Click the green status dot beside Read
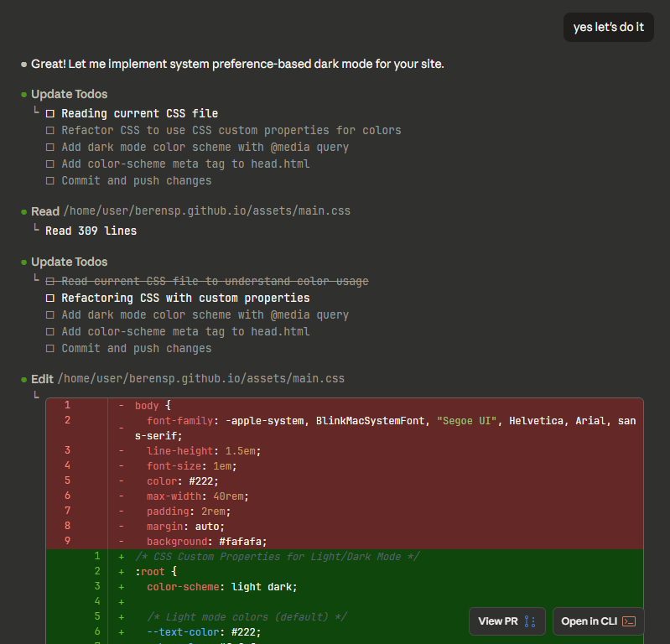 click(x=24, y=212)
